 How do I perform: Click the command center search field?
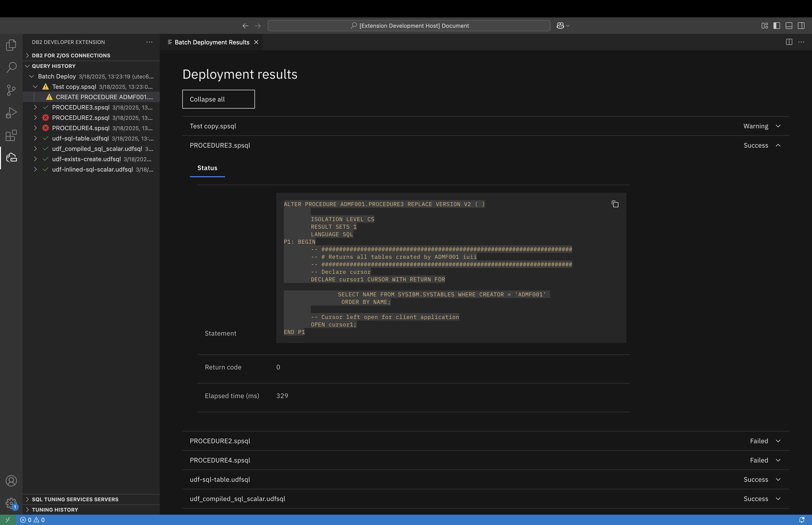click(x=409, y=26)
